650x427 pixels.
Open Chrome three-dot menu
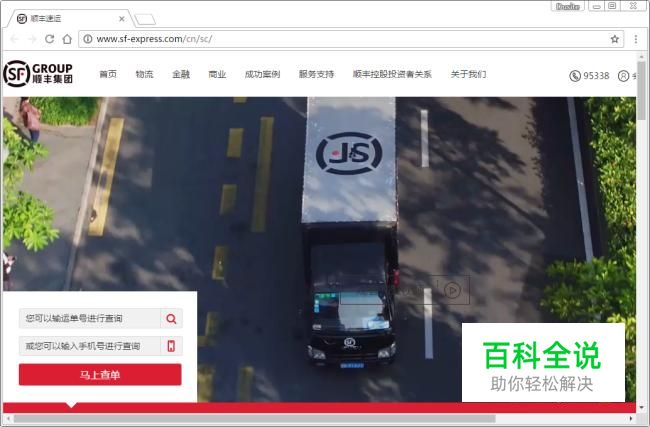pyautogui.click(x=635, y=39)
